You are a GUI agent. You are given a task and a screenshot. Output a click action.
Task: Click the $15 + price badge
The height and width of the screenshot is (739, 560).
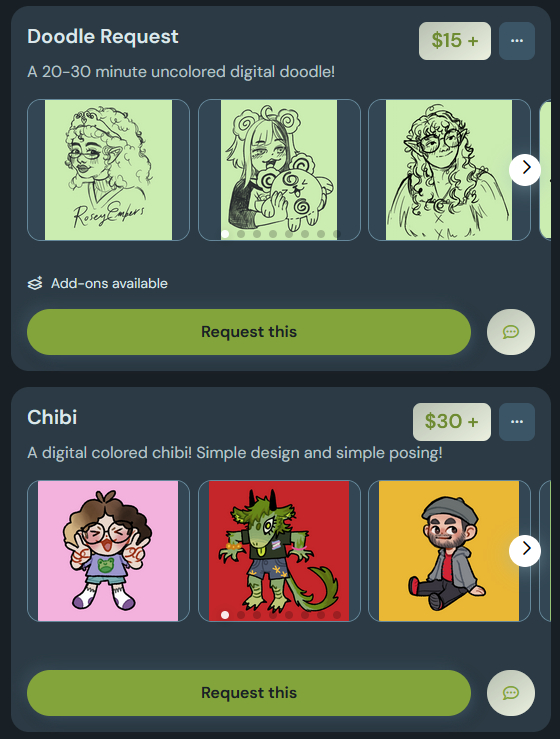click(x=455, y=41)
